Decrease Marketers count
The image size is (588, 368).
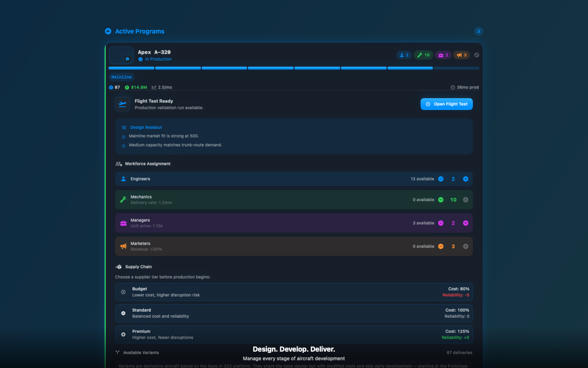point(441,246)
